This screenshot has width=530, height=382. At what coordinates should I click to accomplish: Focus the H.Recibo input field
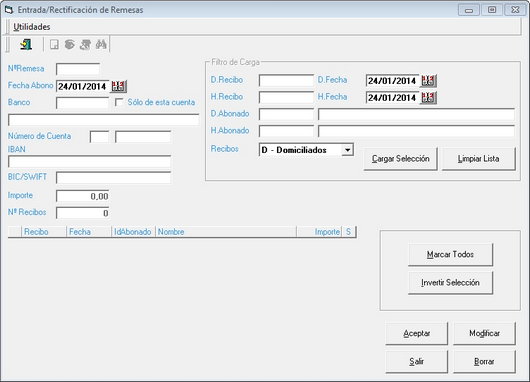click(x=286, y=97)
